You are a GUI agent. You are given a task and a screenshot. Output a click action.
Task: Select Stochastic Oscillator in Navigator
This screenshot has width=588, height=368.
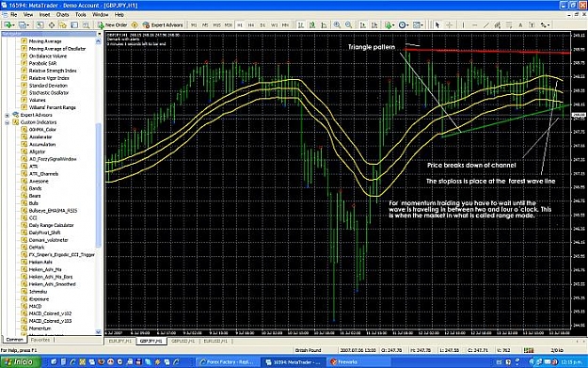(x=49, y=92)
